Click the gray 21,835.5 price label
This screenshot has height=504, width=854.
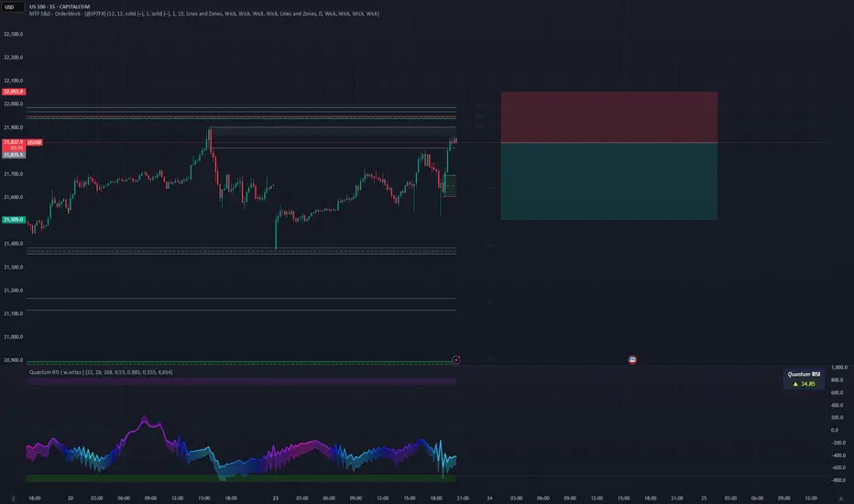(x=14, y=155)
